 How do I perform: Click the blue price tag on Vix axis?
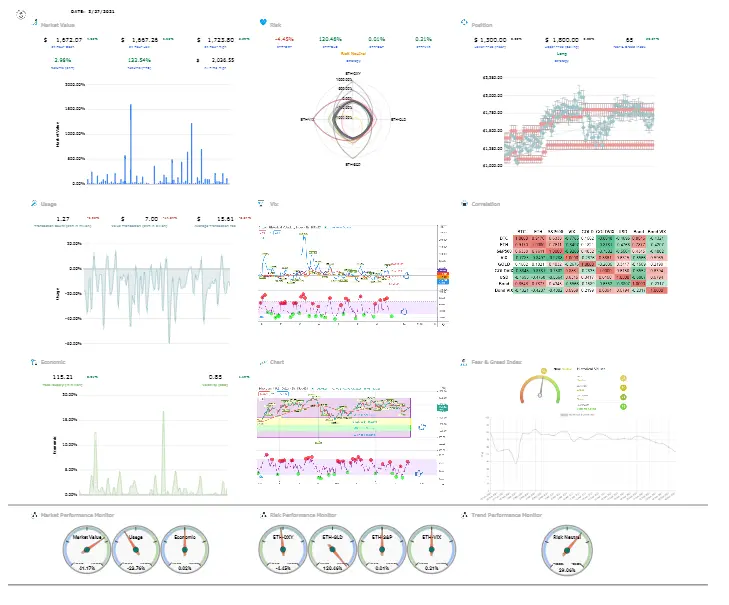coord(442,282)
